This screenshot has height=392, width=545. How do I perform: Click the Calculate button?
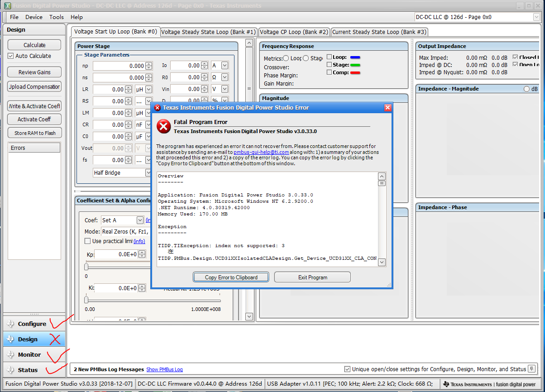click(x=34, y=45)
